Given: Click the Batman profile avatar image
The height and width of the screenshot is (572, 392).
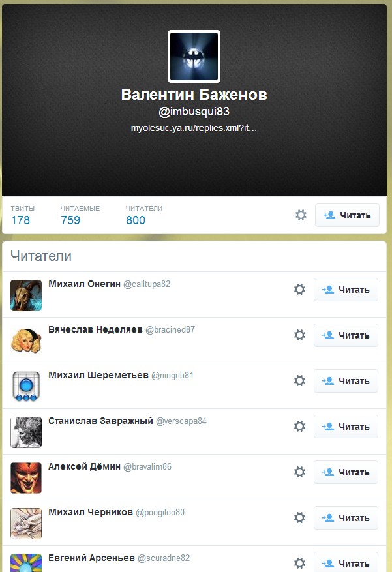Looking at the screenshot, I should click(x=194, y=57).
